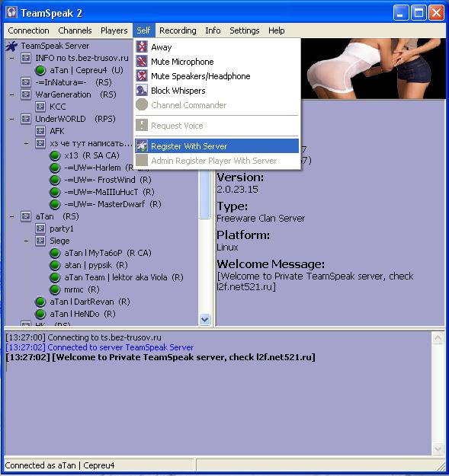Select the TeamSpeak Server root entry
Screen dimensions: 449x476
(x=55, y=46)
